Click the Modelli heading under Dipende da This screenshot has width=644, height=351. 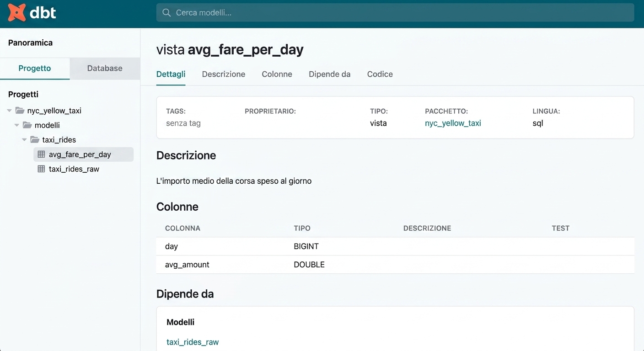tap(180, 322)
